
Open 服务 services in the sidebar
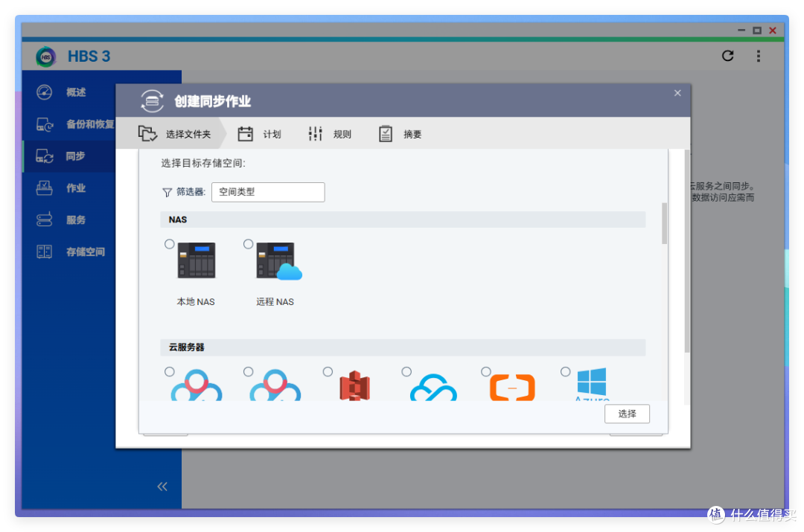pyautogui.click(x=68, y=220)
